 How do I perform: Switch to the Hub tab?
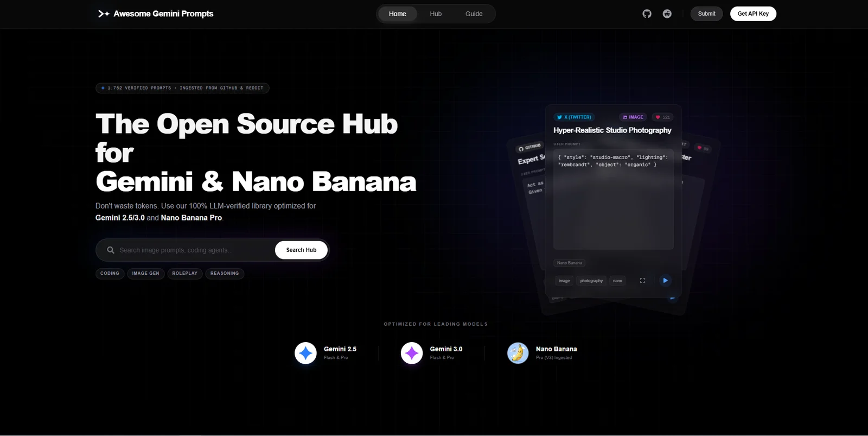[436, 14]
